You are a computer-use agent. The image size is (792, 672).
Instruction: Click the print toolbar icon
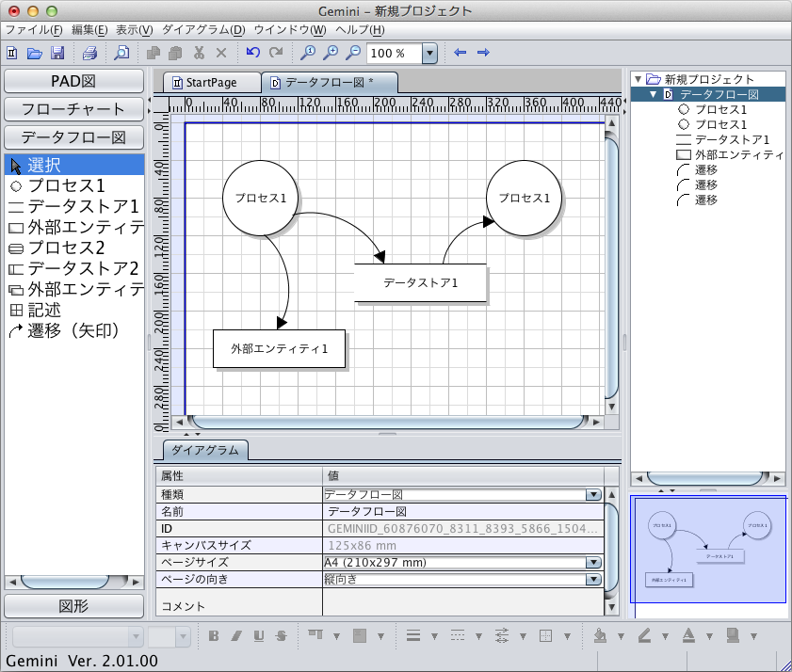[89, 53]
